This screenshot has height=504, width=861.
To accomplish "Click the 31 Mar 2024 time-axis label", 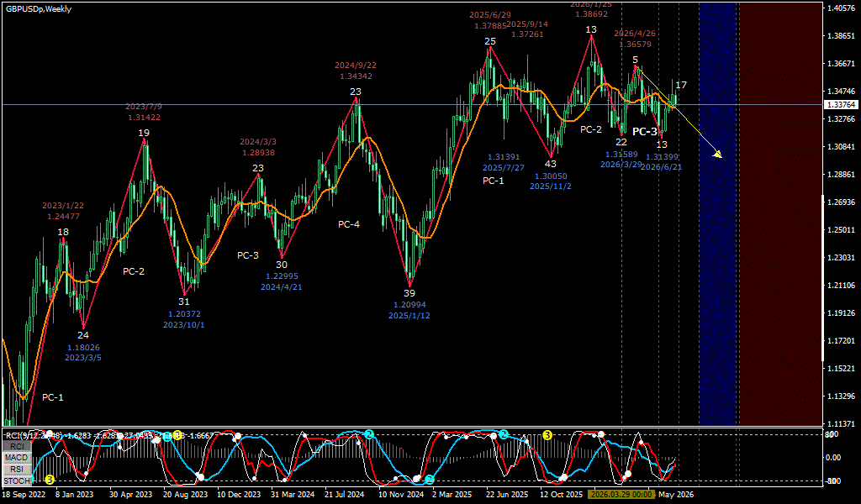I will (293, 494).
